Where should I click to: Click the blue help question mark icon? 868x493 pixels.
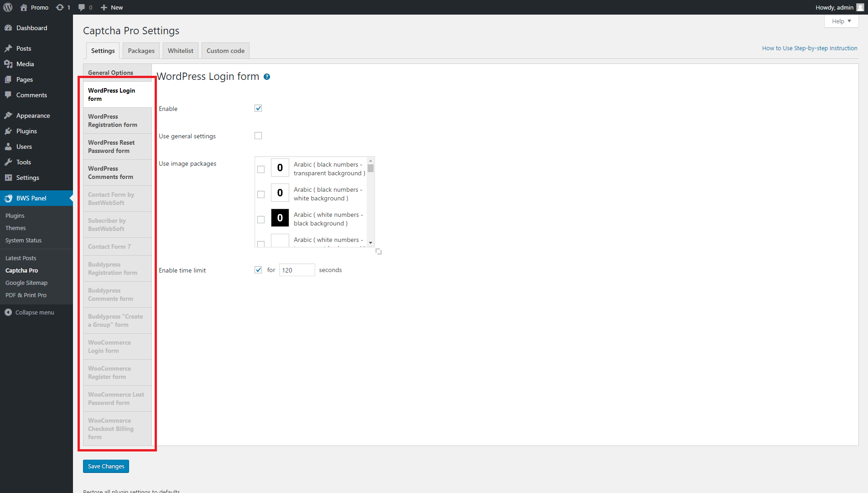point(267,77)
